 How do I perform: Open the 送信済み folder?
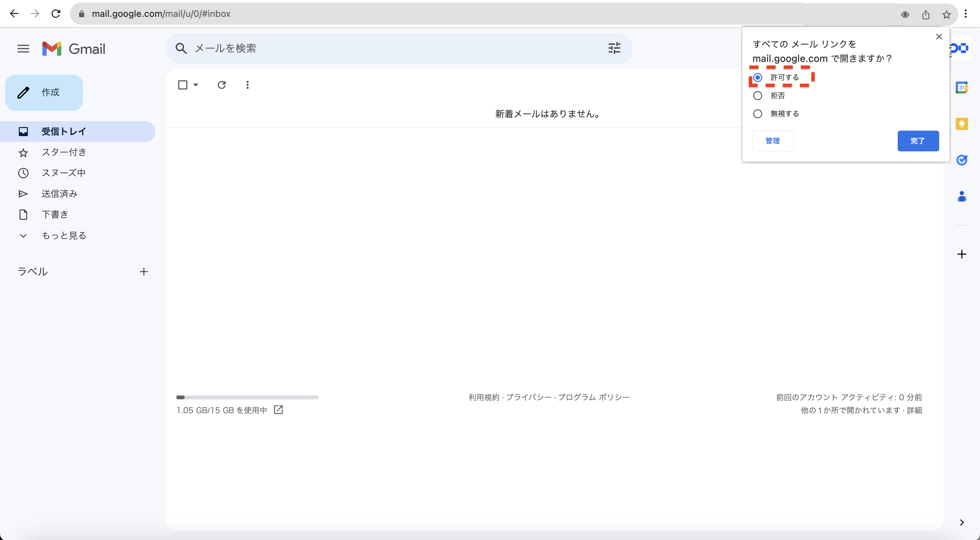pos(59,194)
